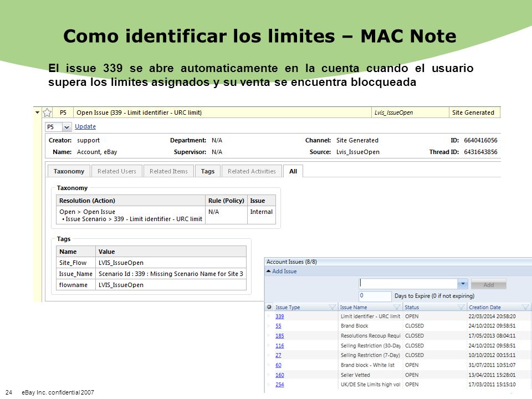Open the Related Items tab
532x399 pixels.
pyautogui.click(x=168, y=171)
